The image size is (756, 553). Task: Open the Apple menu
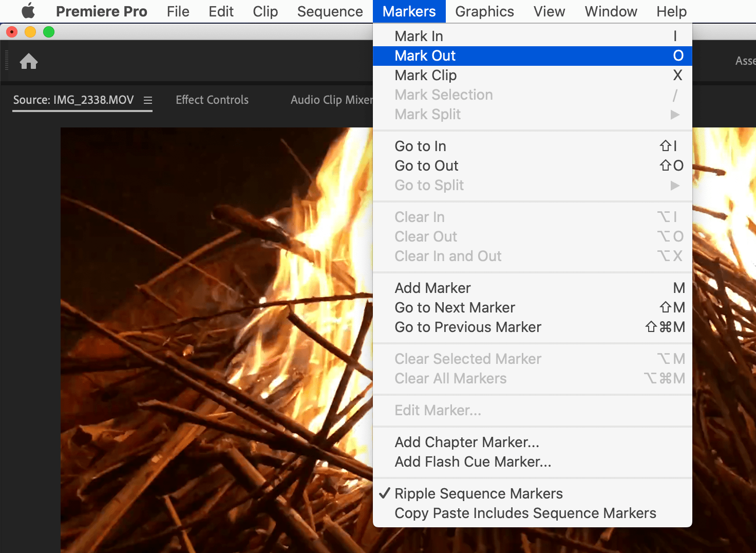(x=28, y=11)
